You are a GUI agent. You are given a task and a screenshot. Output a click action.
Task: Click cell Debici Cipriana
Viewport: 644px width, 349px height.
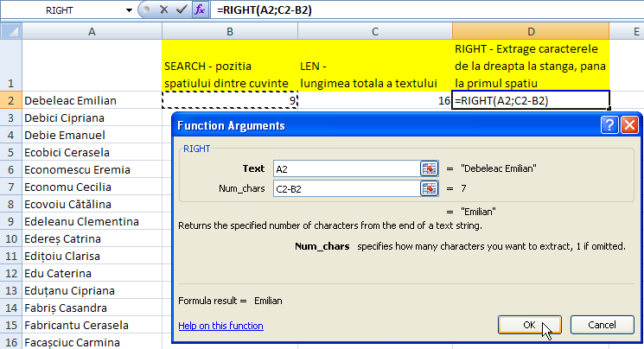point(92,117)
